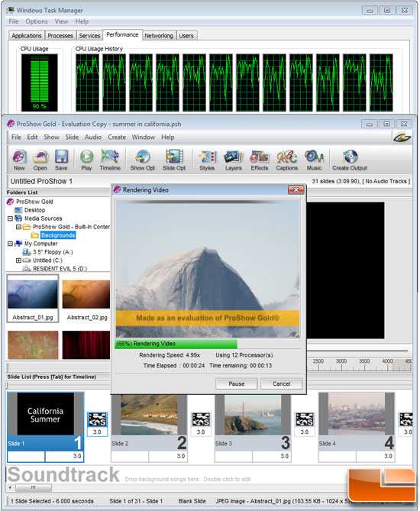420x511 pixels.
Task: Open the Layers toolbar icon
Action: pyautogui.click(x=234, y=160)
